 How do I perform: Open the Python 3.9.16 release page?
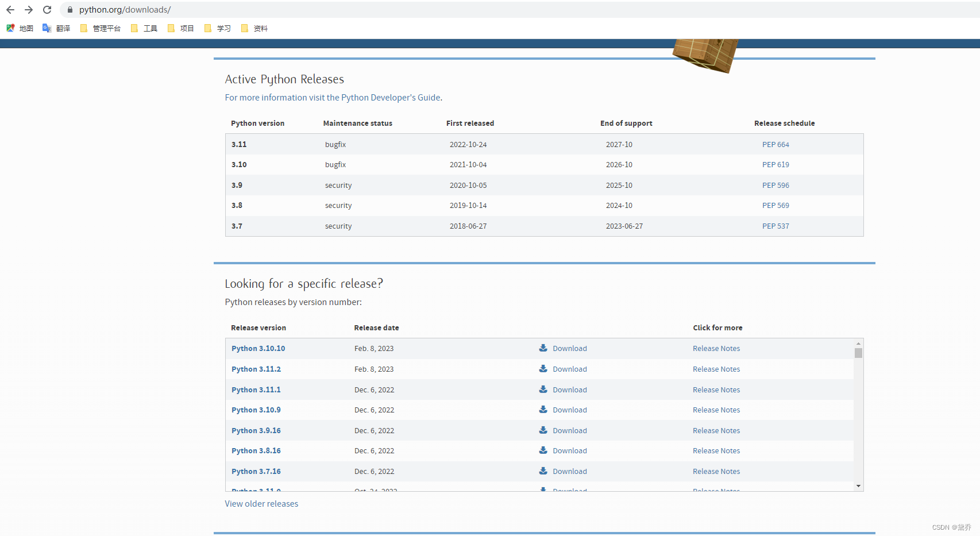[256, 431]
